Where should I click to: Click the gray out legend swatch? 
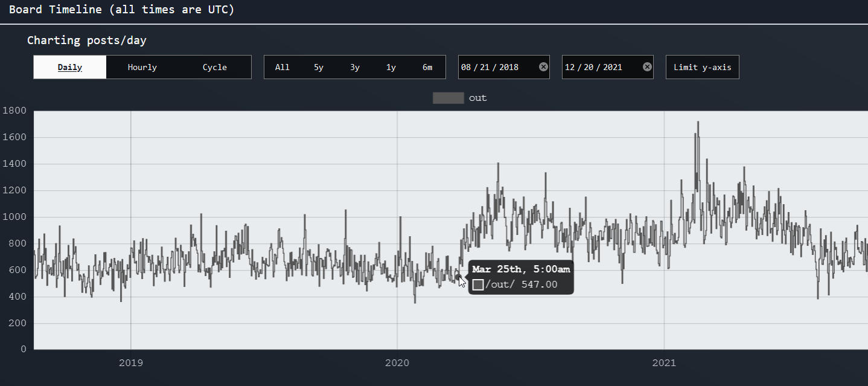click(448, 98)
